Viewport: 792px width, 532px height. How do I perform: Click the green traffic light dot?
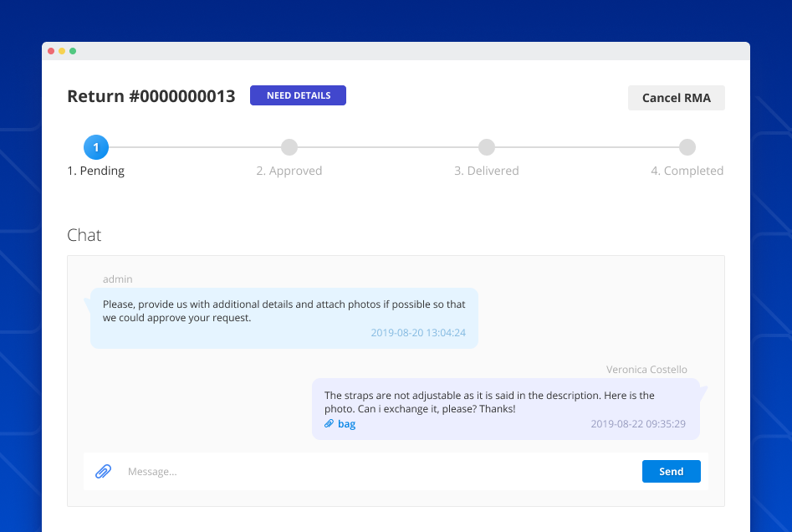74,50
